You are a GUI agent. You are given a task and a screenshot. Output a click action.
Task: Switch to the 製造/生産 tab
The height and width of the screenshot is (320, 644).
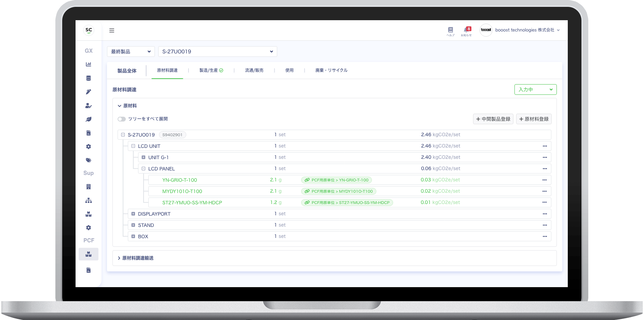211,71
